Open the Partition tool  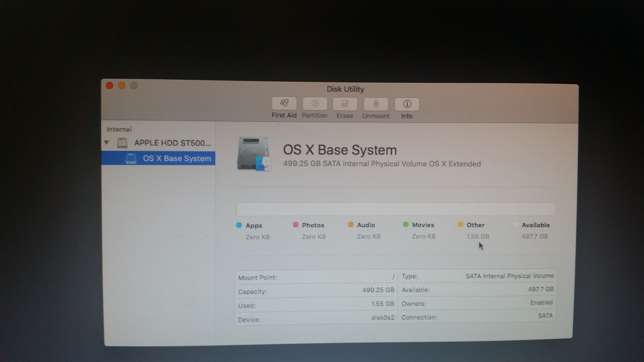click(314, 104)
